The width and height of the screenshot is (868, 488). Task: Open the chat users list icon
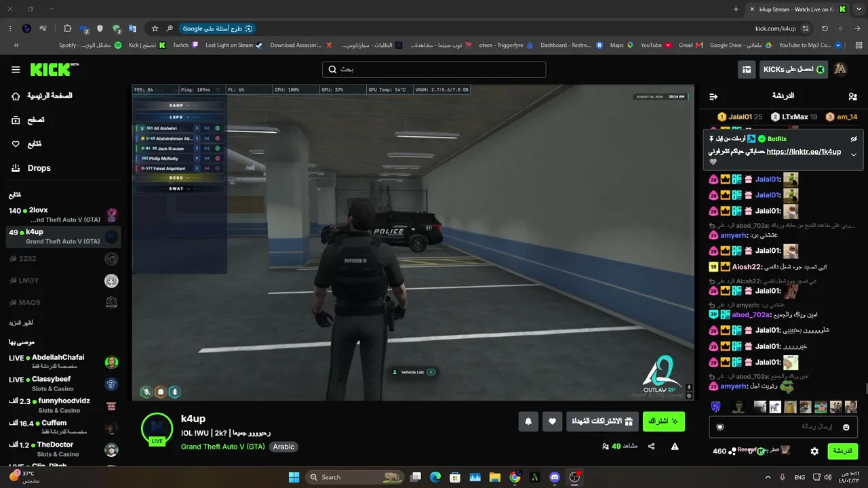(x=853, y=96)
